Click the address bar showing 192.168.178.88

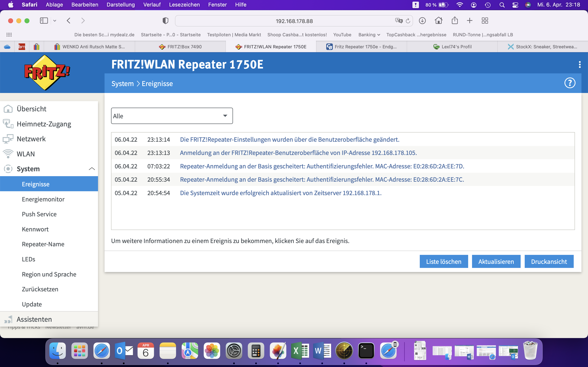[x=294, y=21]
